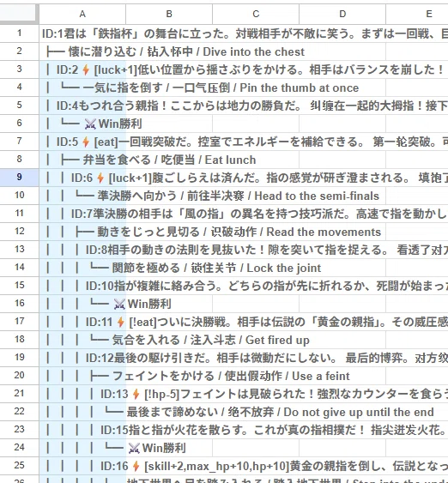Click cell 'ID:5 [eat]一回戦突破だ'
The image size is (448, 483).
click(x=247, y=142)
